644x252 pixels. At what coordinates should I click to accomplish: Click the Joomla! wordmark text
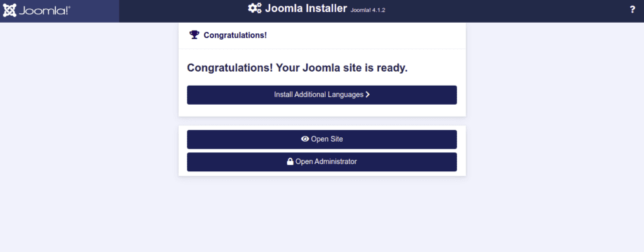(x=44, y=11)
